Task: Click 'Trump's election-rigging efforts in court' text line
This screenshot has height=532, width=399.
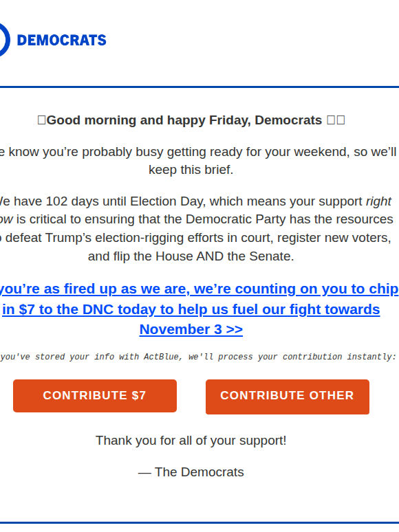Action: [x=195, y=238]
